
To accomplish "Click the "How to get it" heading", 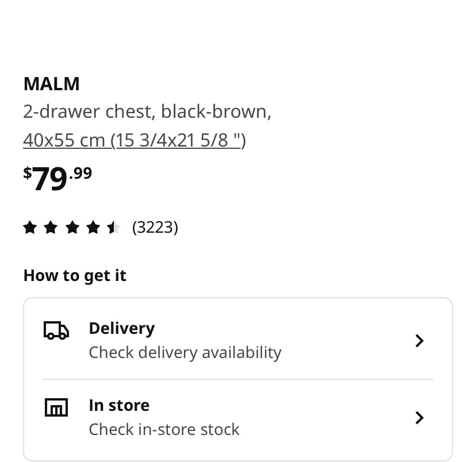I will pyautogui.click(x=75, y=276).
